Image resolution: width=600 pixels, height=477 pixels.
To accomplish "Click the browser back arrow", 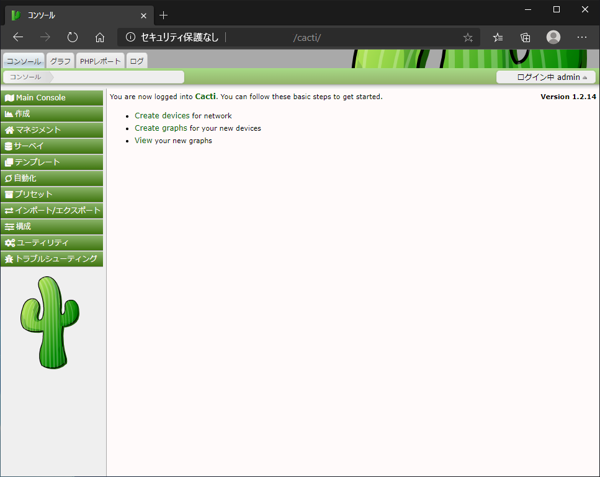I will (x=18, y=37).
